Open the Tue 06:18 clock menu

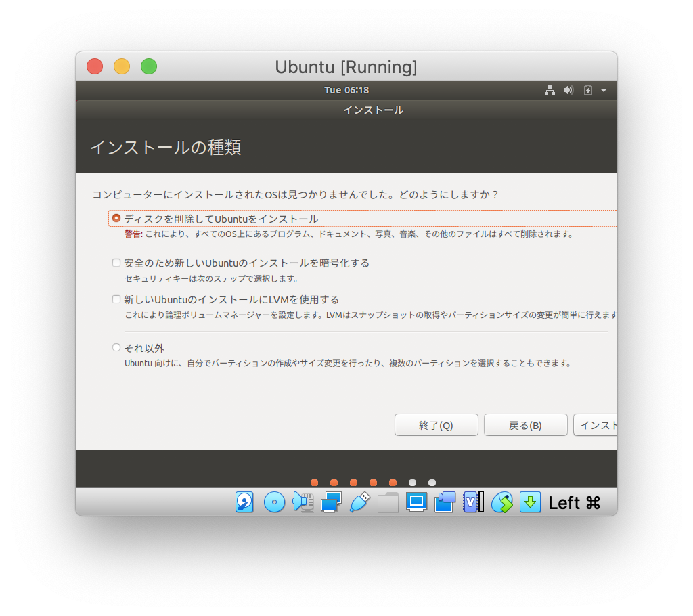pyautogui.click(x=346, y=90)
